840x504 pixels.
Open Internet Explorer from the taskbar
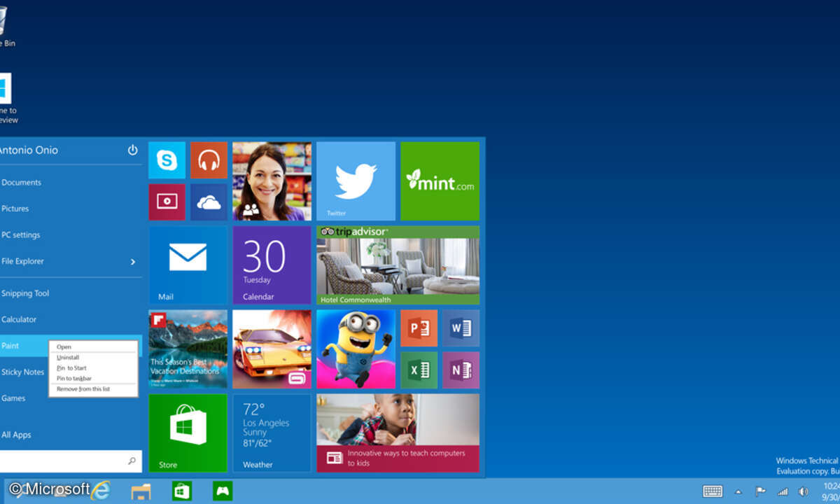(x=100, y=491)
